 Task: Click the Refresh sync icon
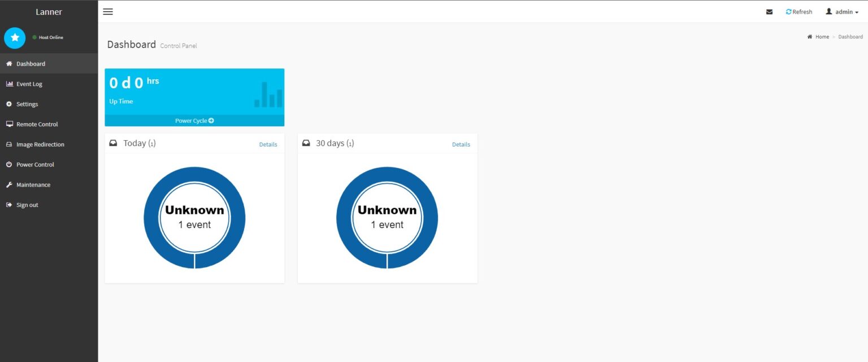tap(788, 12)
